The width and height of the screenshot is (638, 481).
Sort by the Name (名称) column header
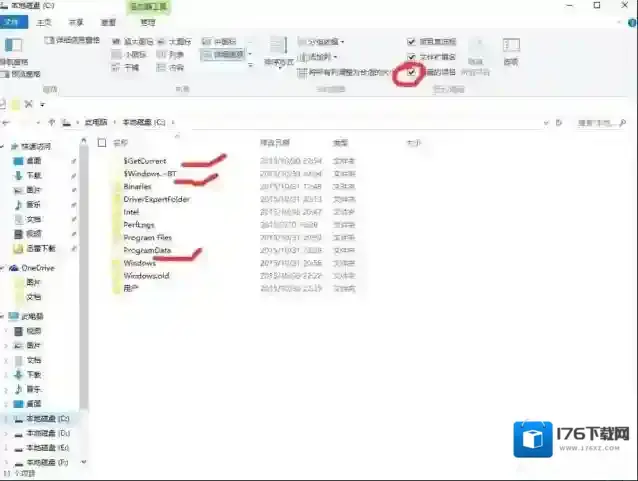(x=120, y=143)
